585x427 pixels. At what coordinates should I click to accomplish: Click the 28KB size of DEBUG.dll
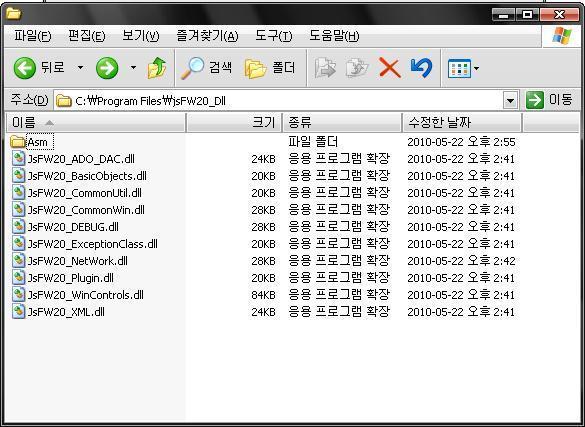[x=263, y=227]
